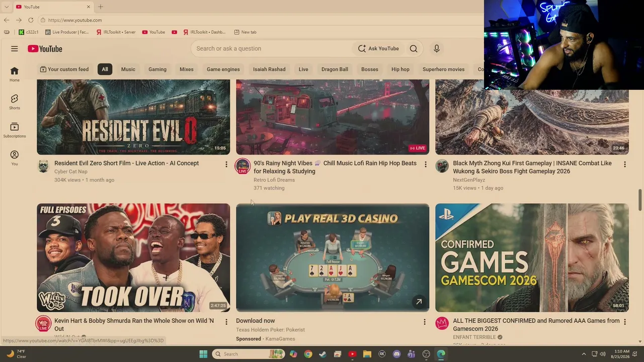This screenshot has width=644, height=362.
Task: Open the New tab bookmark
Action: (x=245, y=32)
